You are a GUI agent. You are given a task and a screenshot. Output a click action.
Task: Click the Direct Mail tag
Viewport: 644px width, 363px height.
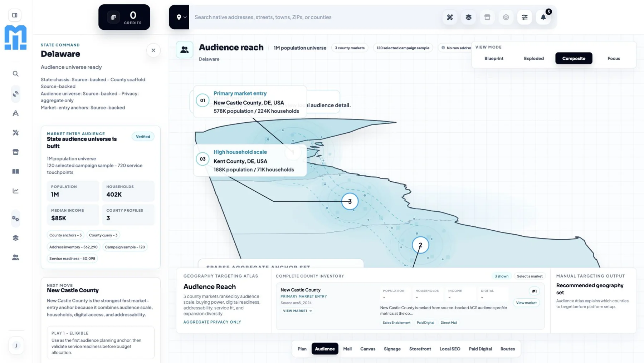click(449, 323)
